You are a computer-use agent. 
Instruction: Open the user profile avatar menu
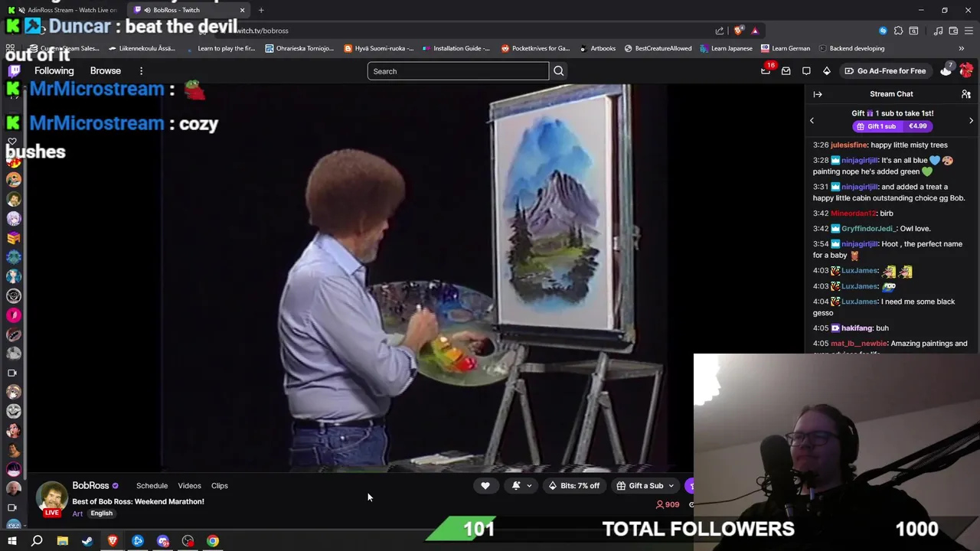point(966,70)
